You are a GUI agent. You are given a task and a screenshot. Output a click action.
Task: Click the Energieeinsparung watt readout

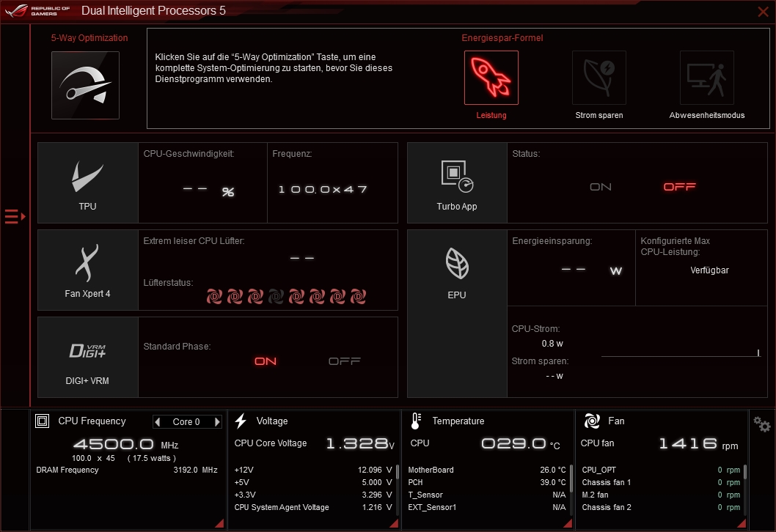[x=591, y=270]
